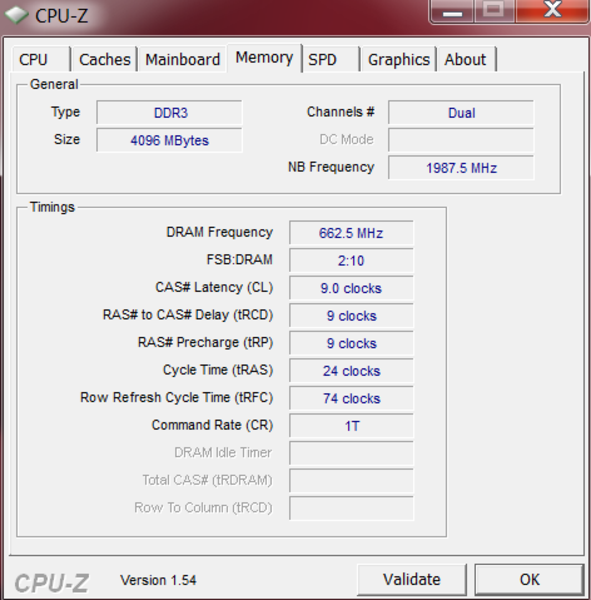Click the Channels # field showing Dual
Image resolution: width=591 pixels, height=600 pixels.
coord(461,112)
